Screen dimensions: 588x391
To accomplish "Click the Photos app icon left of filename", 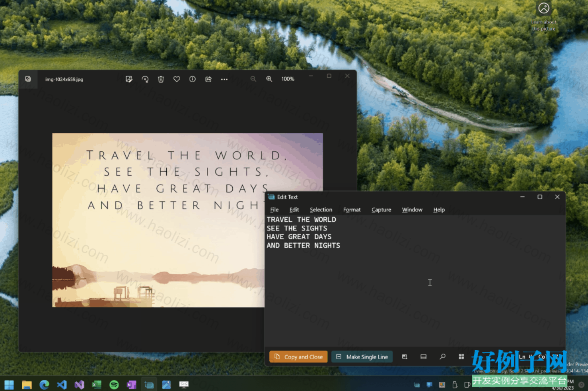I will pos(28,79).
